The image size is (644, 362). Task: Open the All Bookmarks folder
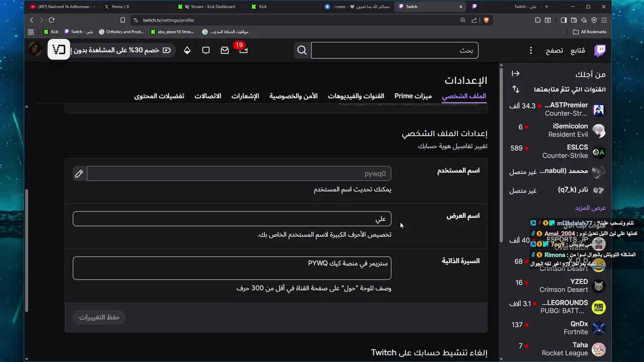[x=590, y=32]
